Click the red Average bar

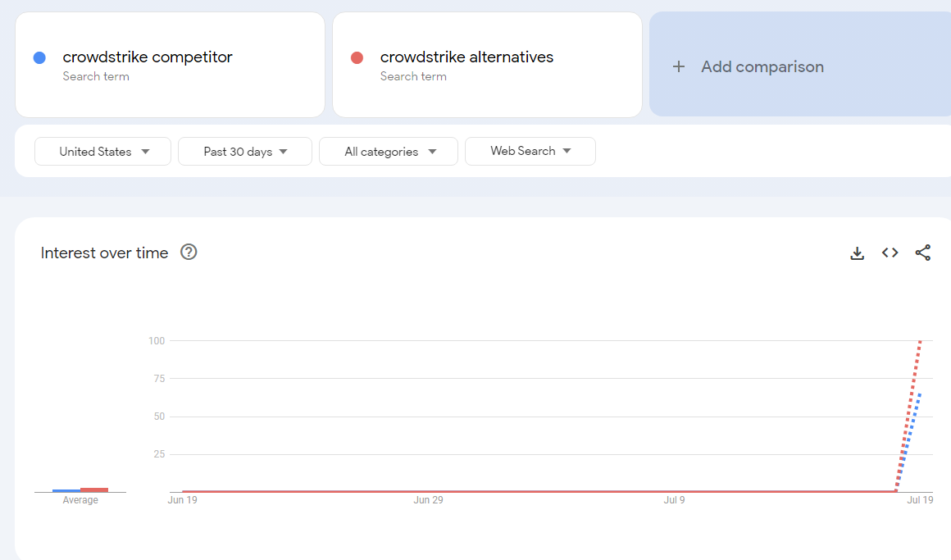click(94, 489)
